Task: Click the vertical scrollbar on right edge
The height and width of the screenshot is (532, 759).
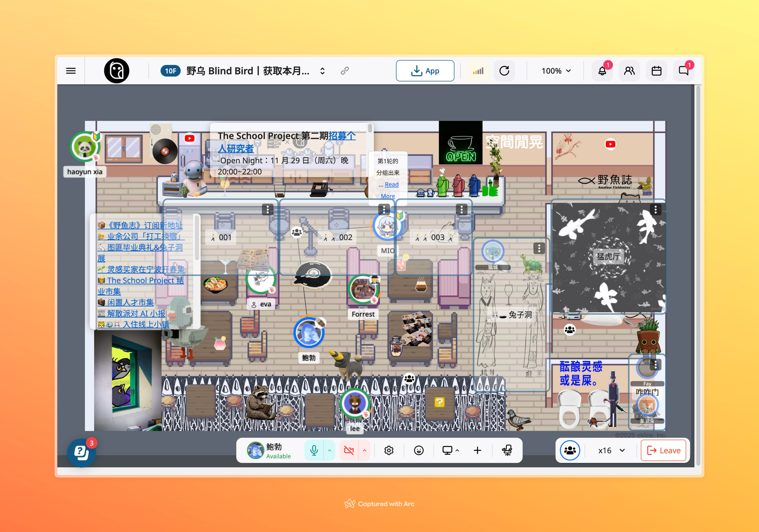Action: click(698, 265)
